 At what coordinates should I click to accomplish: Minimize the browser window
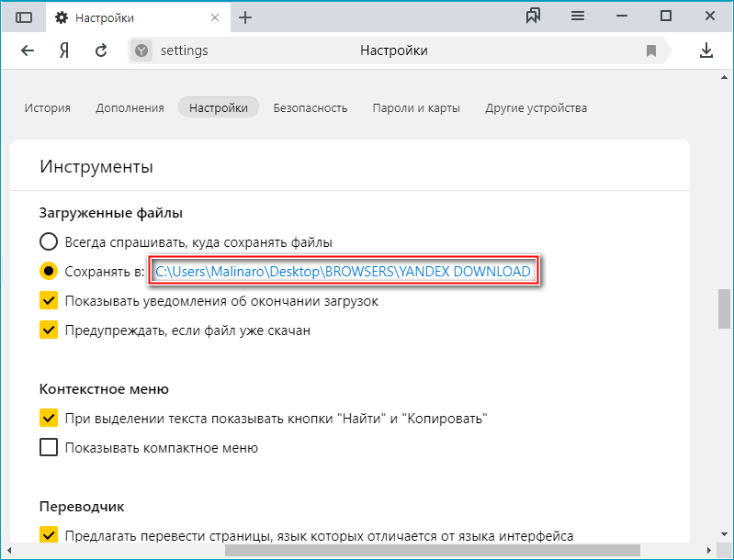[622, 17]
